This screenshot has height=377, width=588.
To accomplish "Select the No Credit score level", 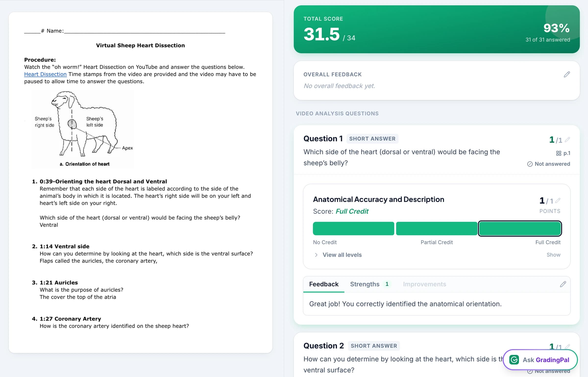I will (x=353, y=229).
